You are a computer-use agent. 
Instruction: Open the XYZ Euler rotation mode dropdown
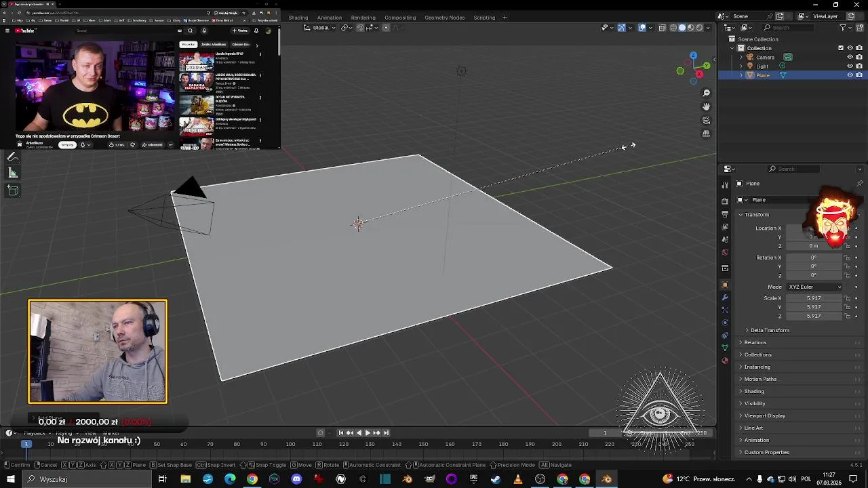coord(814,287)
